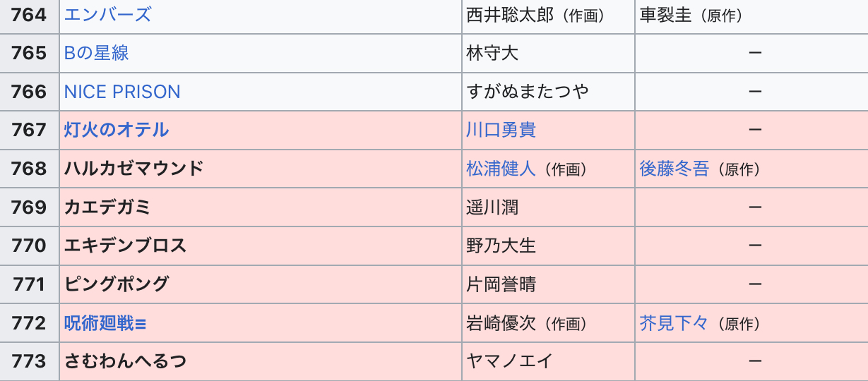Click the 松浦健人 artist link
This screenshot has height=381, width=868.
point(501,169)
